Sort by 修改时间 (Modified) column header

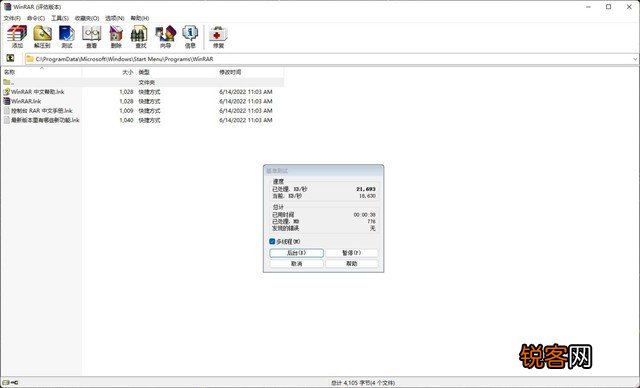click(250, 72)
